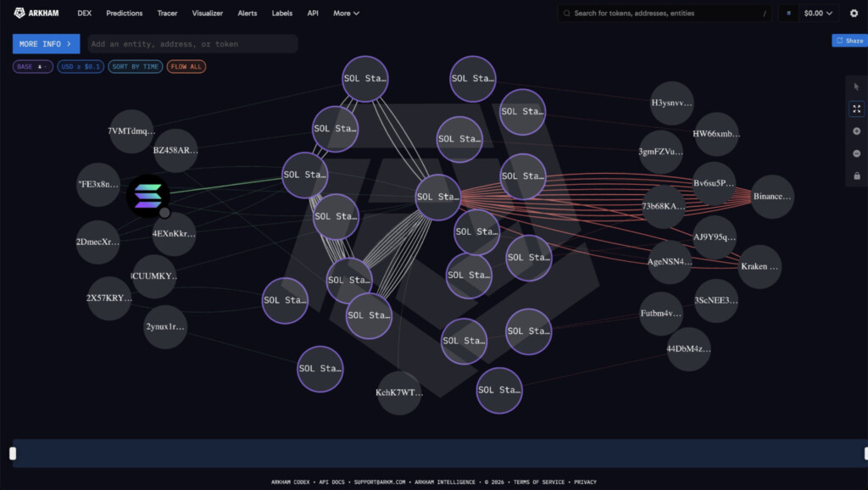Open the Alerts page
Image resolution: width=868 pixels, height=490 pixels.
[x=247, y=14]
